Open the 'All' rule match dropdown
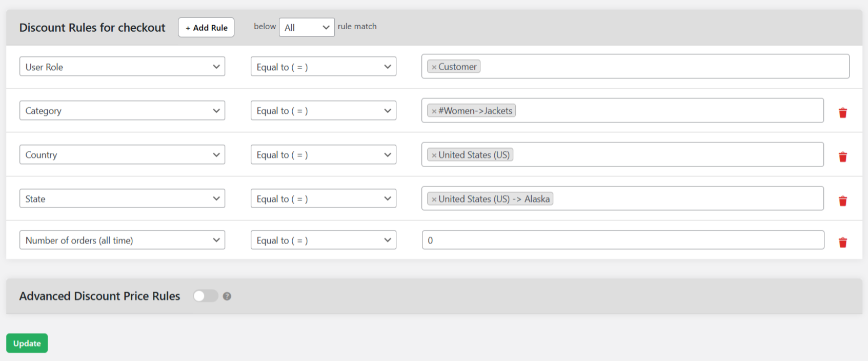 tap(307, 28)
